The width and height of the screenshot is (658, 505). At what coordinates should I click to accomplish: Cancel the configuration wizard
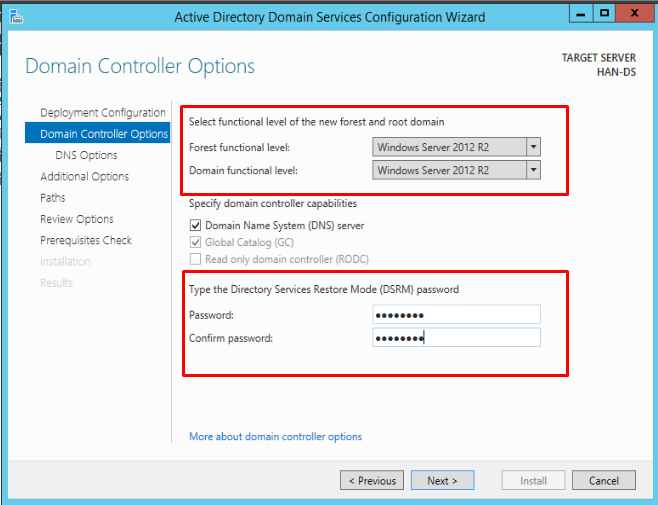[x=603, y=480]
